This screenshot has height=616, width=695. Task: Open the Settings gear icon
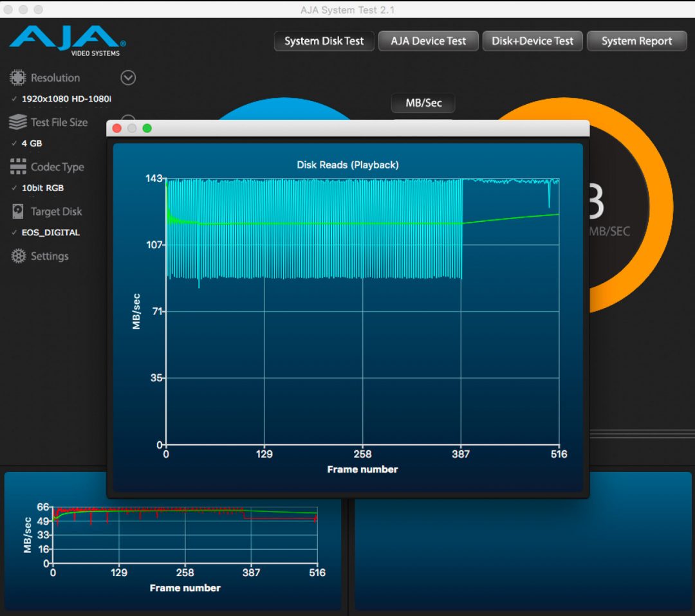(19, 256)
